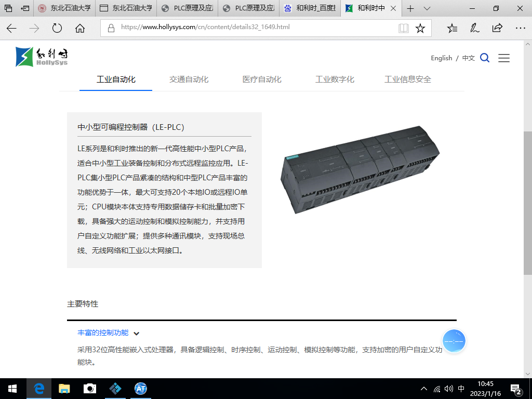Reload the page with the refresh icon

tap(57, 28)
